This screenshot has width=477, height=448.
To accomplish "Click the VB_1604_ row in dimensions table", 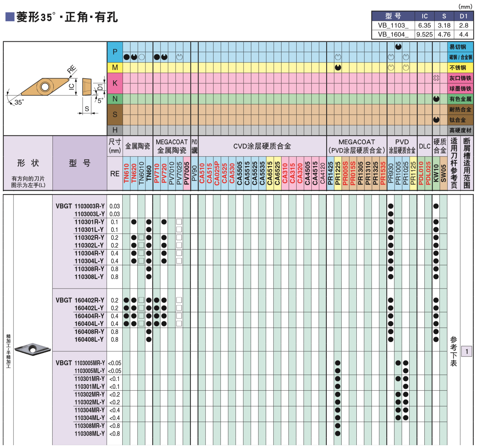I will 393,34.
